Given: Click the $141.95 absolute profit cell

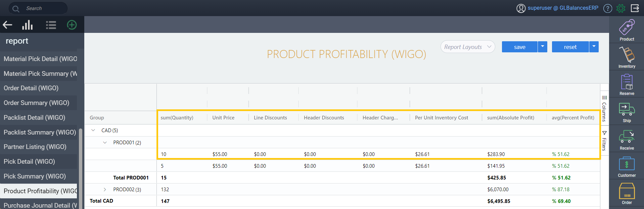Looking at the screenshot, I should pyautogui.click(x=496, y=166).
